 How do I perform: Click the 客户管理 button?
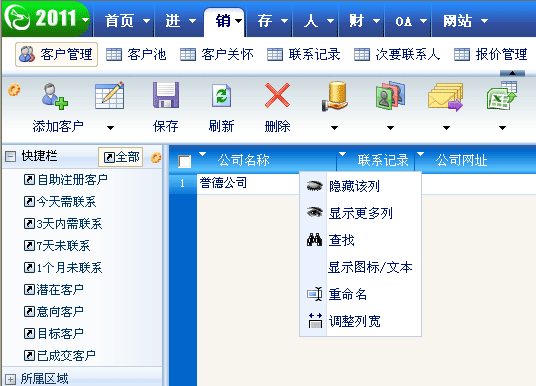point(56,54)
